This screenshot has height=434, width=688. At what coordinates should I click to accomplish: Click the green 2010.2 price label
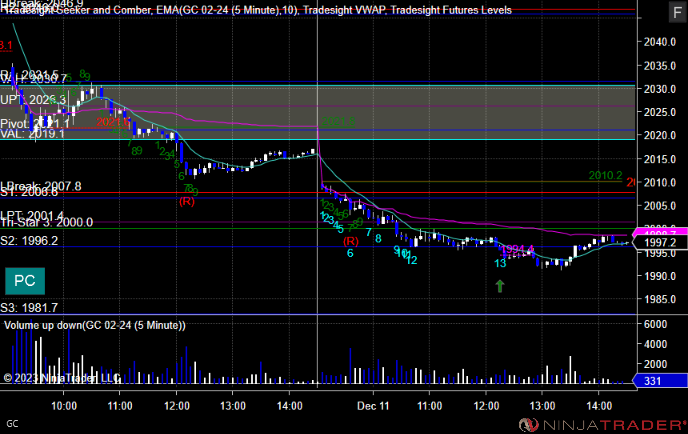[x=606, y=176]
